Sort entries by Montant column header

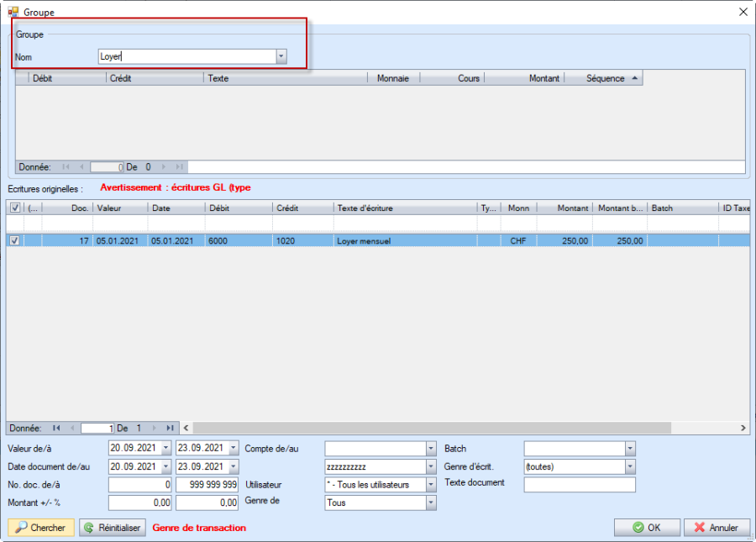[x=564, y=208]
